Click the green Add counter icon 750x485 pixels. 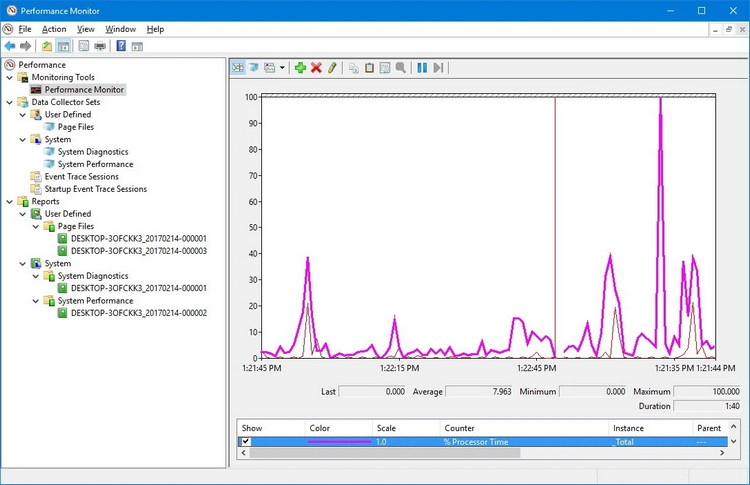click(x=300, y=67)
